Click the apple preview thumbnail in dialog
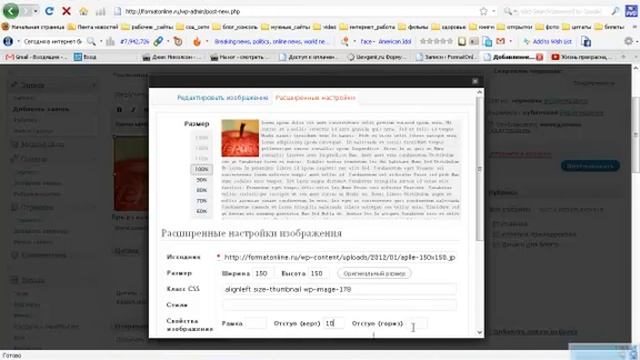The height and width of the screenshot is (360, 640). click(240, 138)
